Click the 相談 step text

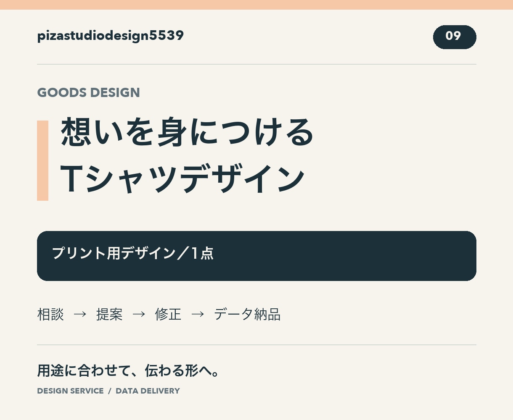point(50,314)
